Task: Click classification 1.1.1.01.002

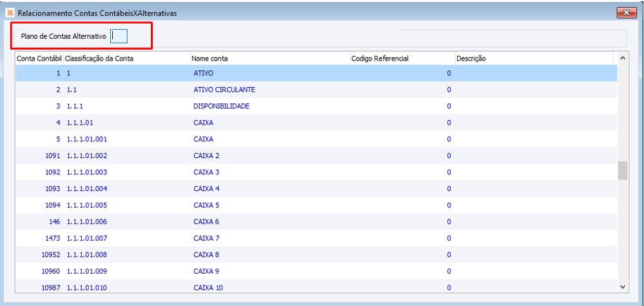Action: click(x=87, y=156)
